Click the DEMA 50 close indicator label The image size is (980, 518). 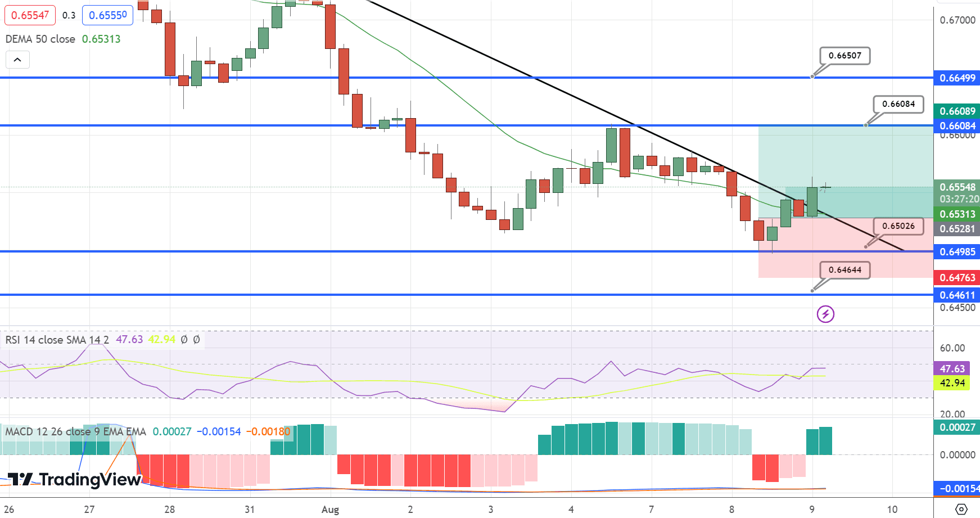40,39
